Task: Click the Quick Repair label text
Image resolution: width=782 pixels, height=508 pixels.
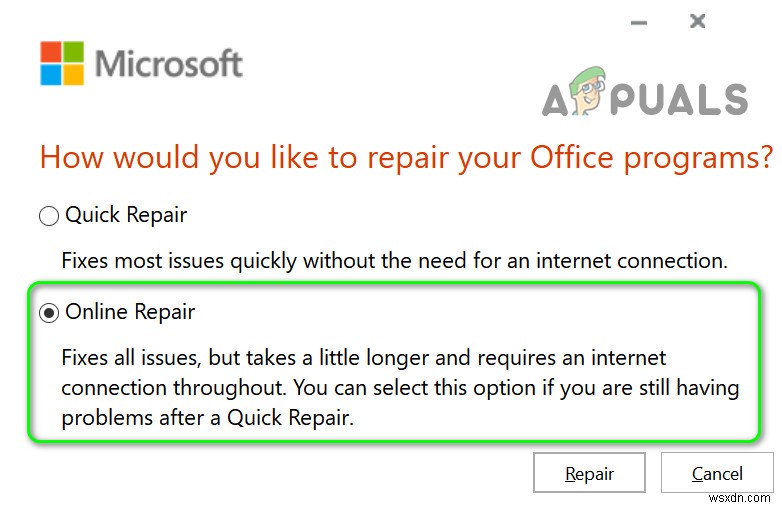Action: [126, 215]
